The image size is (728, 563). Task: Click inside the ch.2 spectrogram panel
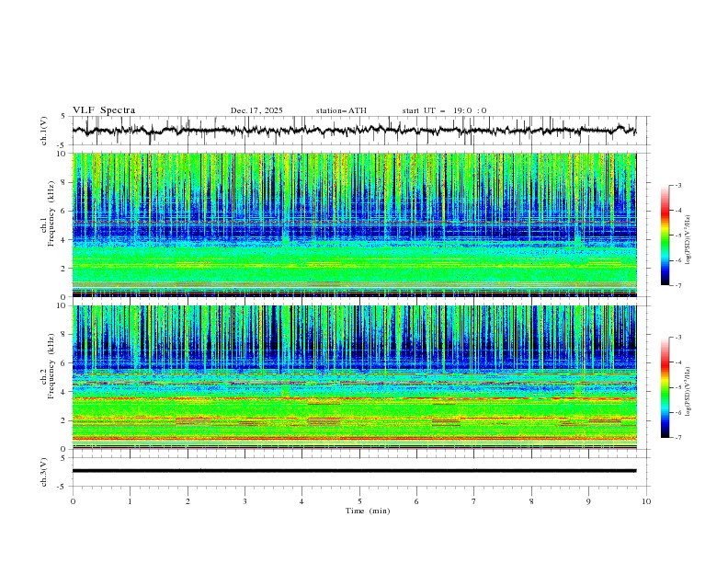pos(354,377)
